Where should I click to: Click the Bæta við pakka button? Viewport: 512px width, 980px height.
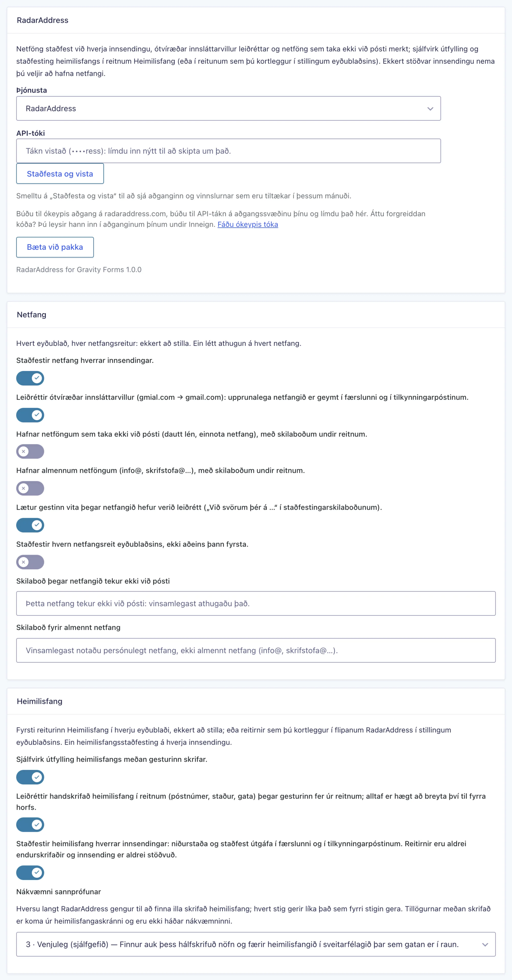click(55, 247)
